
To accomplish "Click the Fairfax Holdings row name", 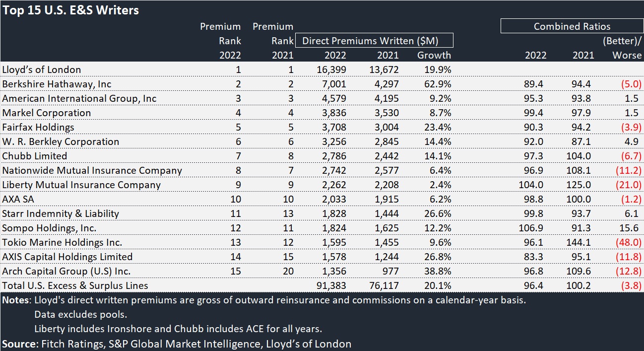I will click(x=38, y=127).
